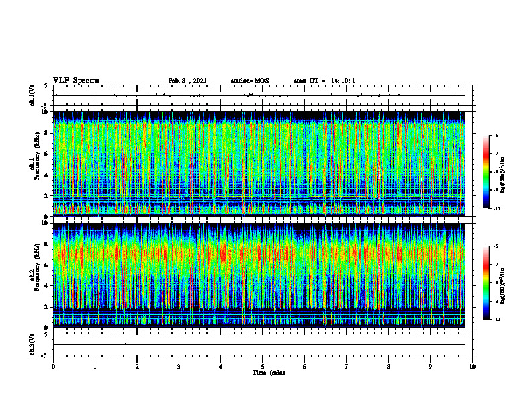Click the "1" minute time axis tick

(x=95, y=367)
